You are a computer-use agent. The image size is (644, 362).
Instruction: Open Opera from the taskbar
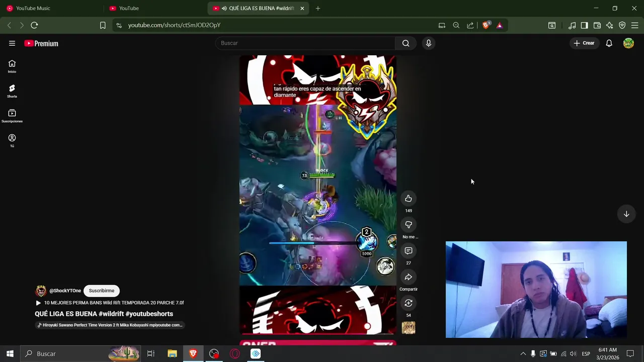(234, 353)
